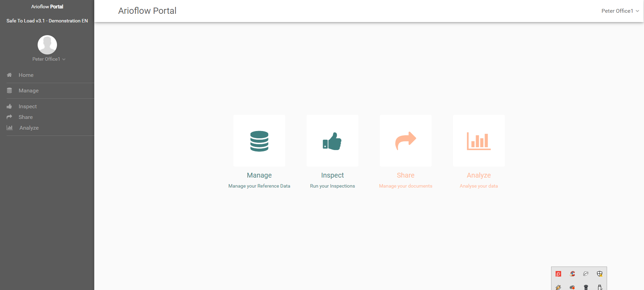Open the Manage tile title link

click(x=259, y=175)
